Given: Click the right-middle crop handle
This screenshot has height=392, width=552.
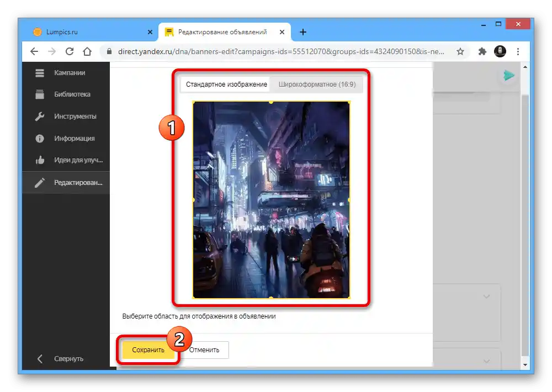Looking at the screenshot, I should point(349,200).
